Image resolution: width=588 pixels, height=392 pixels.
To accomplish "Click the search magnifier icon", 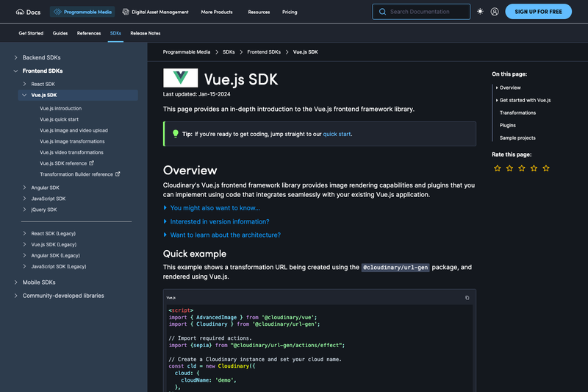I will pos(382,12).
